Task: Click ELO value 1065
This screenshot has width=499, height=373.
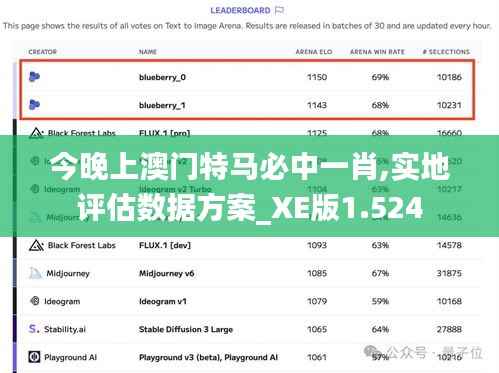Action: pyautogui.click(x=317, y=329)
